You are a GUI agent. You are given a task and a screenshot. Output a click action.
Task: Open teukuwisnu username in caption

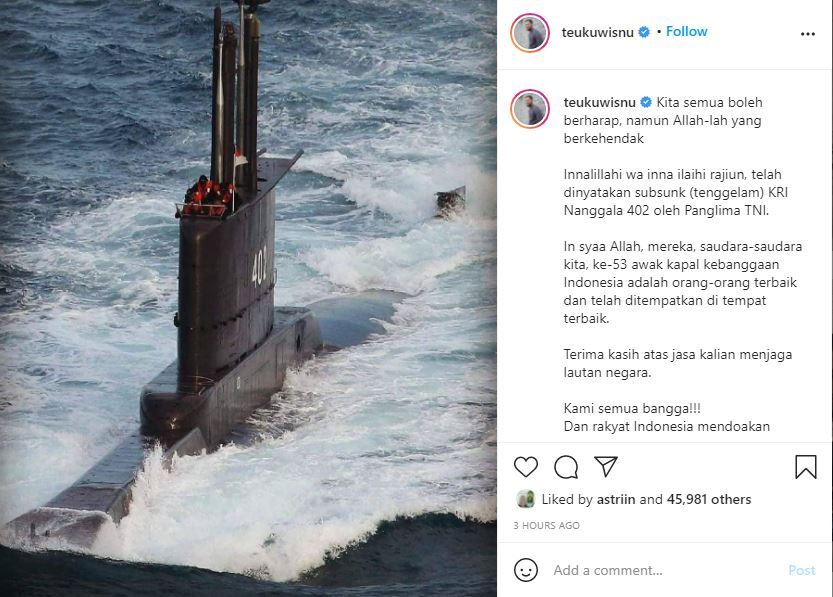click(599, 102)
